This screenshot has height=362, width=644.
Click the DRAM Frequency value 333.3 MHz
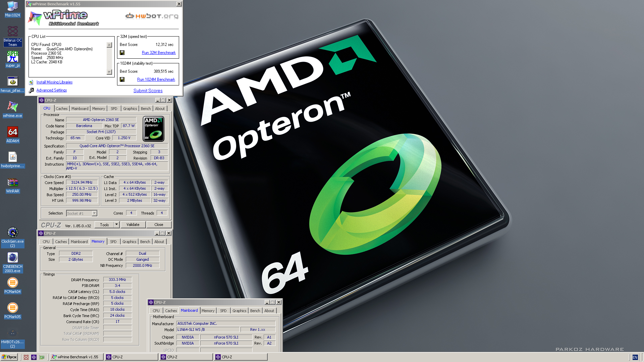click(x=117, y=280)
